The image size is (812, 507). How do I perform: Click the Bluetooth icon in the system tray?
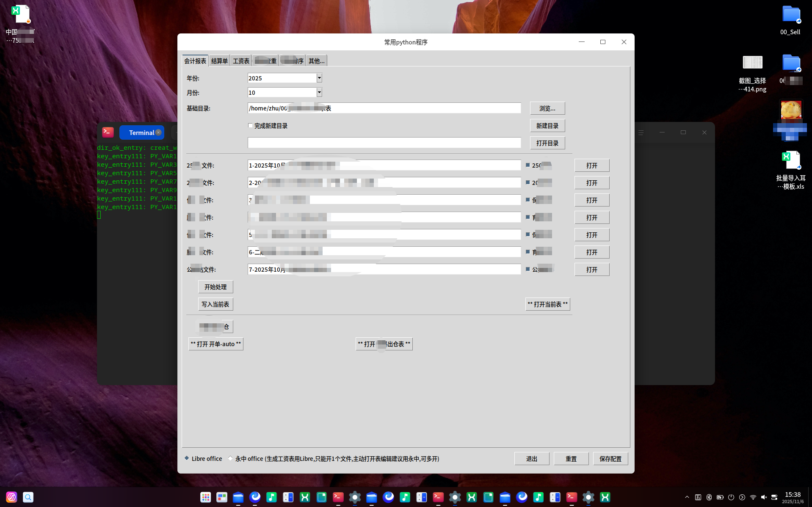pos(709,497)
